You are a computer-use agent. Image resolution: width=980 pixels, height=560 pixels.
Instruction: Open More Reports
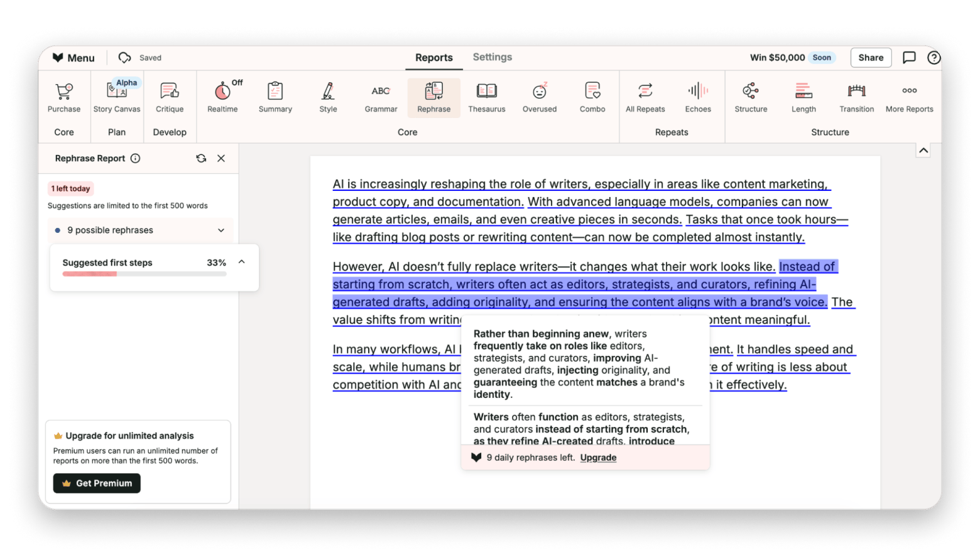(909, 97)
